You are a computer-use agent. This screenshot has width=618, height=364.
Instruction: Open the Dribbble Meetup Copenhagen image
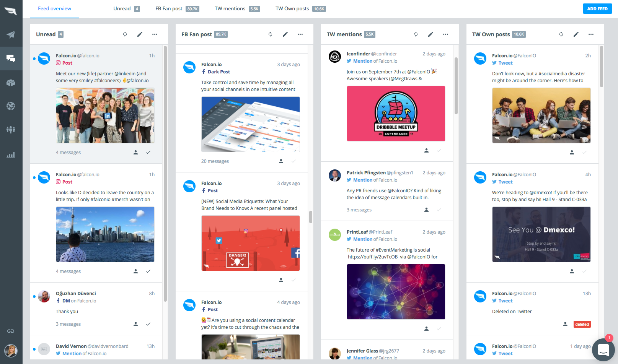tap(396, 114)
